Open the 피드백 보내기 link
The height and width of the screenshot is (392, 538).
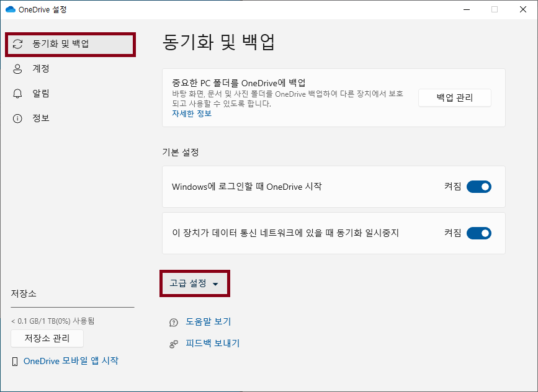[213, 343]
